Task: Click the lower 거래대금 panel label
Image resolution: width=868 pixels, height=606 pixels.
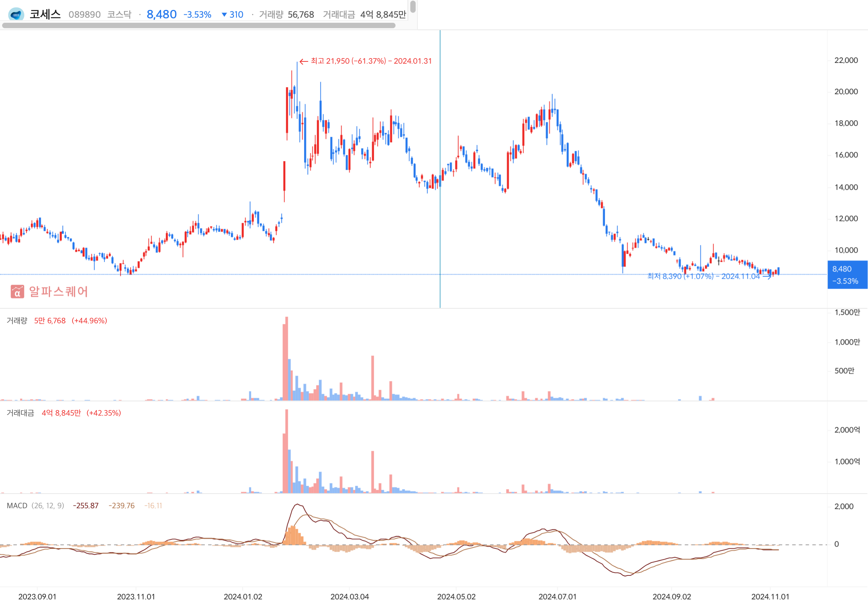Action: [x=21, y=413]
